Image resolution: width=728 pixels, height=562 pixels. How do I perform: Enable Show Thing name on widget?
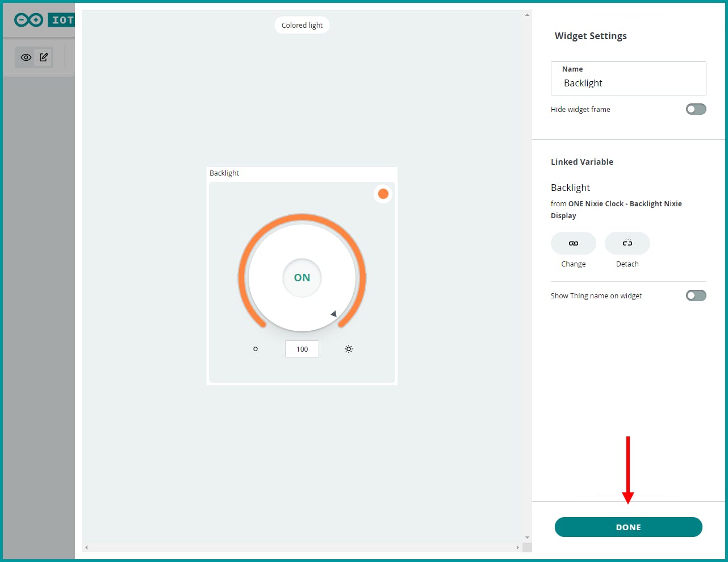(696, 295)
